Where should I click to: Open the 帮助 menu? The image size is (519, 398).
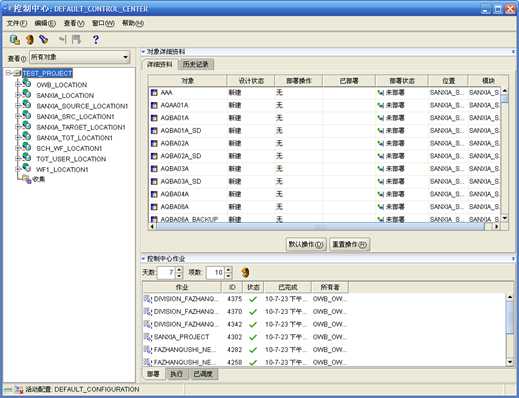pos(133,23)
